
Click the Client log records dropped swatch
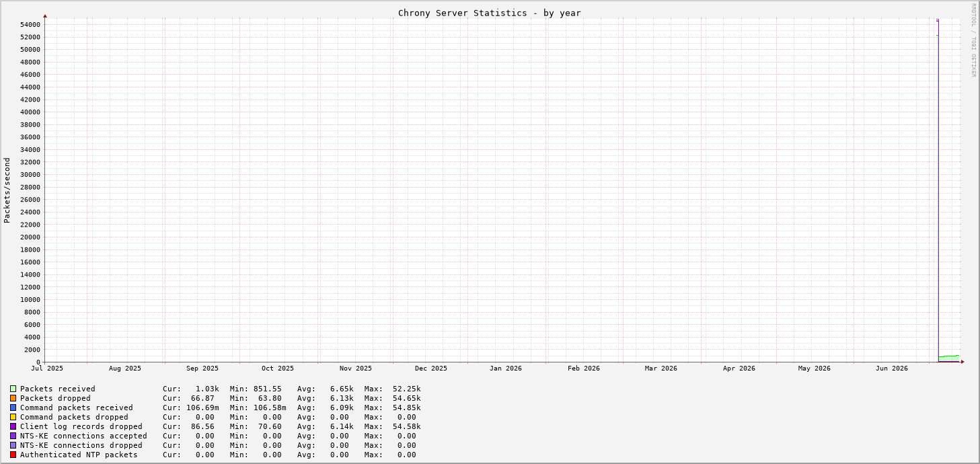click(13, 426)
